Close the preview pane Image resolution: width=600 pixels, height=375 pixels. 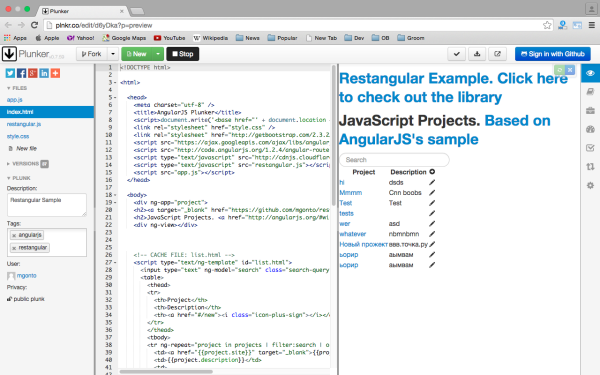click(570, 70)
